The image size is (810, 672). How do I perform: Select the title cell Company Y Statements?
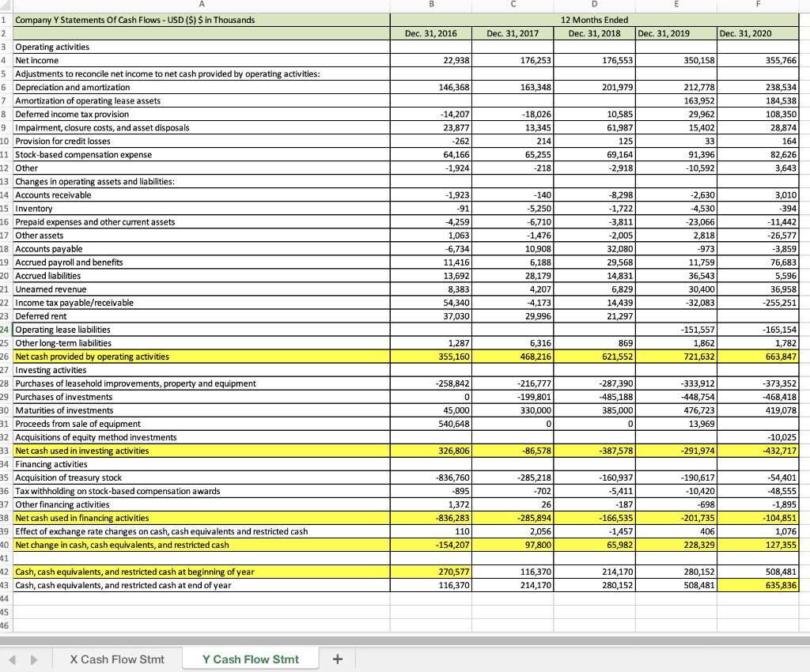pos(202,20)
